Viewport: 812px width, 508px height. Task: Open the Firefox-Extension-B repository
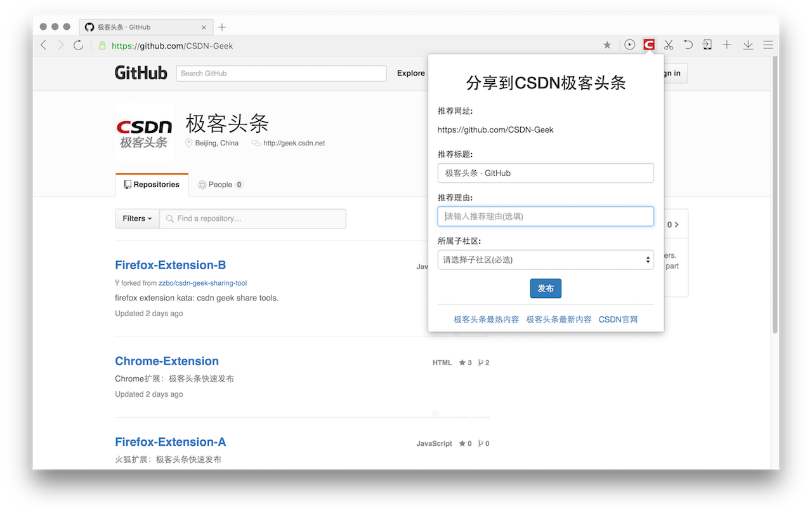pyautogui.click(x=171, y=265)
